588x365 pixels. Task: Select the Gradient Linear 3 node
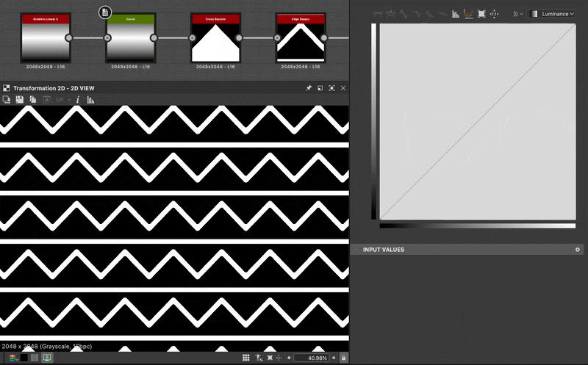[46, 37]
